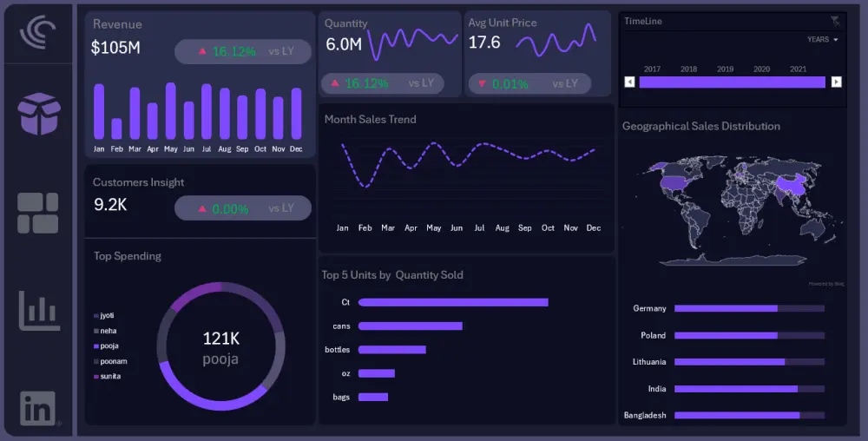Click the bottles quantity bar
Viewport: 868px width, 441px height.
click(392, 350)
